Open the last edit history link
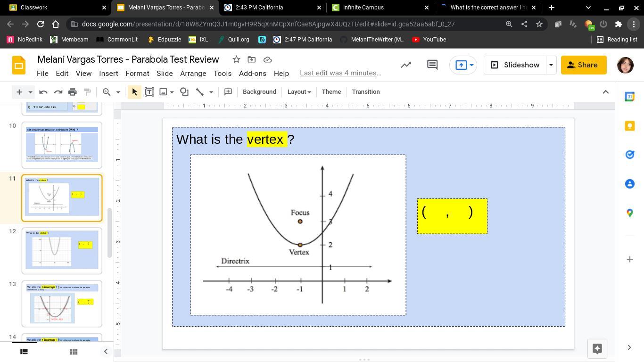 tap(340, 73)
